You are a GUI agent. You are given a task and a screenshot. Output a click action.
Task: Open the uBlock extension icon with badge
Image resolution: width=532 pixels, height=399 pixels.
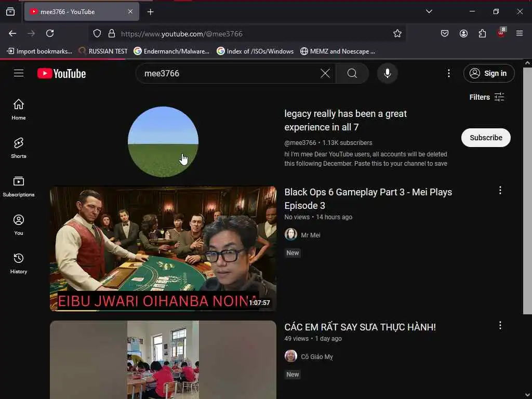(x=501, y=33)
